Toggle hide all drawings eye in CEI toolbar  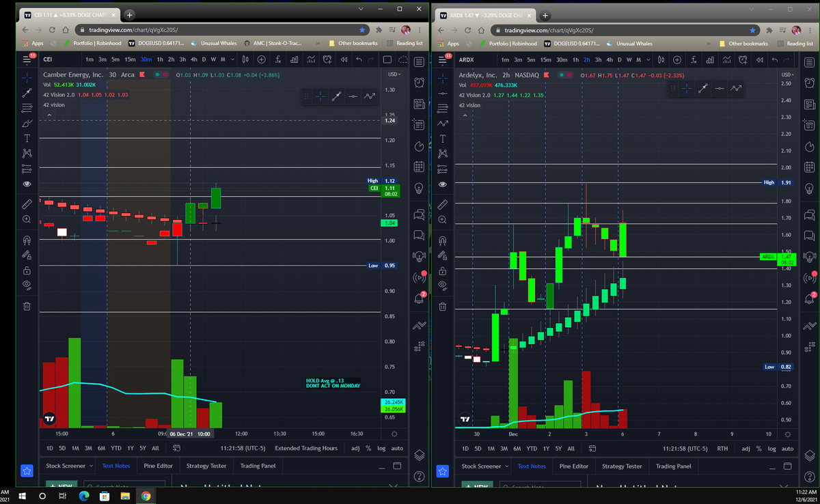(x=27, y=284)
